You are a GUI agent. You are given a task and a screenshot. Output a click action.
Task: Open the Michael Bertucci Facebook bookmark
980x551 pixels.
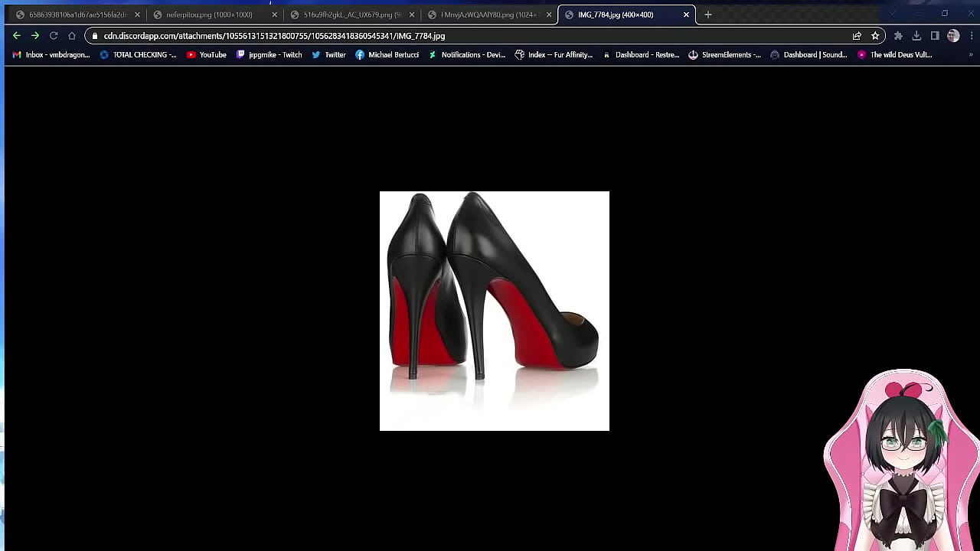point(387,55)
